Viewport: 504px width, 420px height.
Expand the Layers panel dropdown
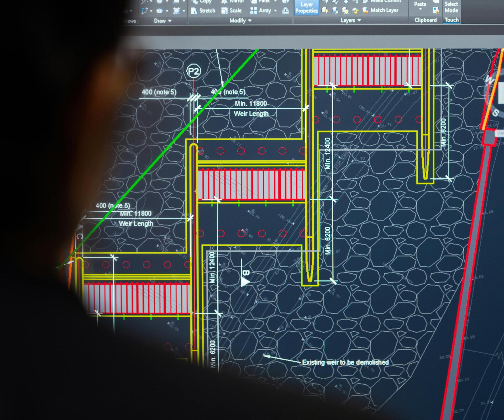359,20
